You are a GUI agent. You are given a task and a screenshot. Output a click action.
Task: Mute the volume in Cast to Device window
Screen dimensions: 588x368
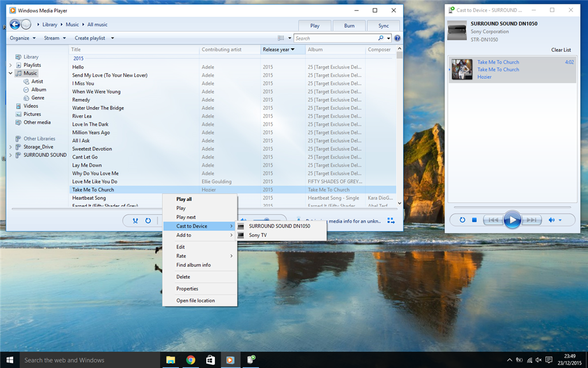[x=552, y=220]
